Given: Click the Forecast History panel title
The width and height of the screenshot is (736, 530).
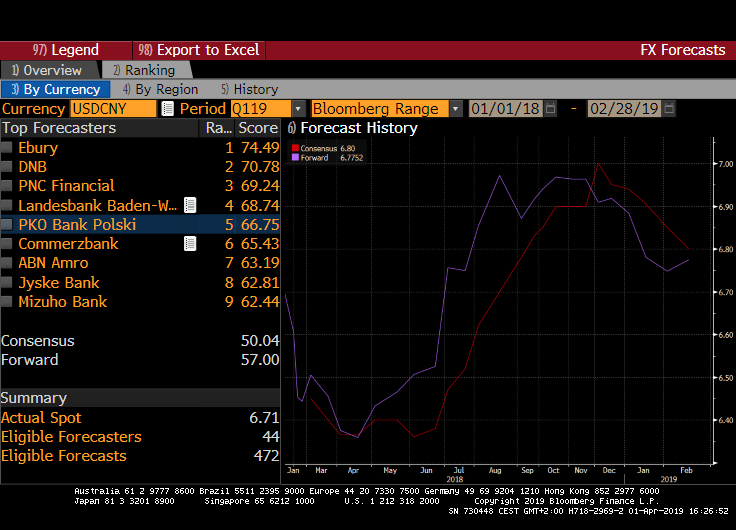Looking at the screenshot, I should click(358, 128).
